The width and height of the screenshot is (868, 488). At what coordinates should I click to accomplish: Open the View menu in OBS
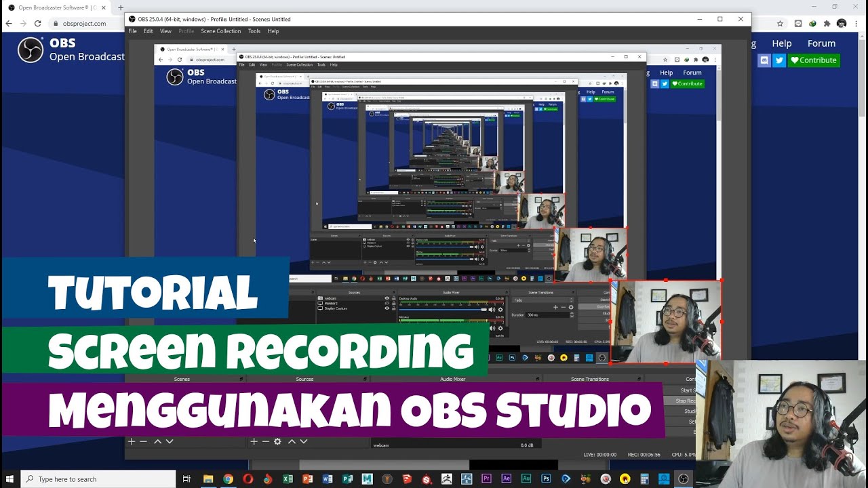click(165, 31)
